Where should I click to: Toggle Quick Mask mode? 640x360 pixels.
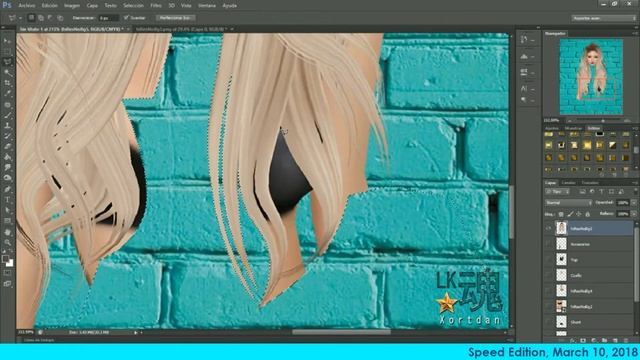7,273
